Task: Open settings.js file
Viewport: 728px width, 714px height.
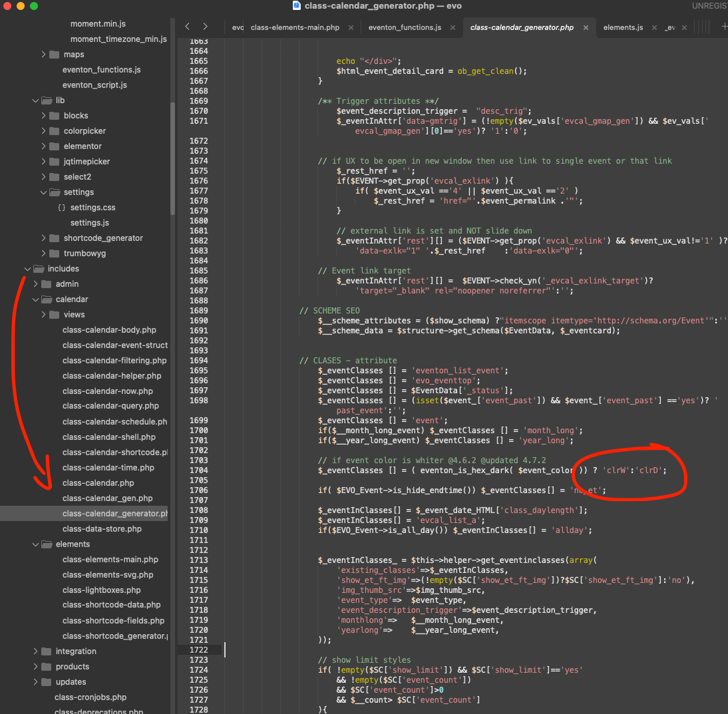Action: 90,223
